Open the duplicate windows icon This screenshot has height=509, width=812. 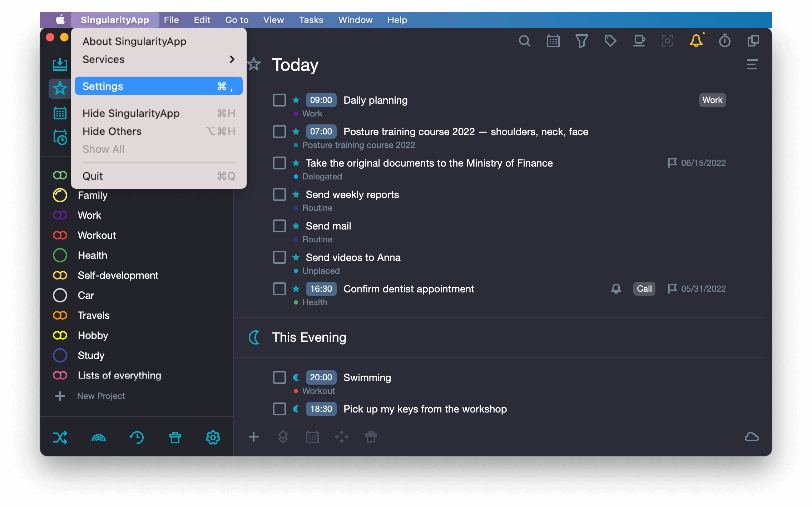[x=753, y=41]
